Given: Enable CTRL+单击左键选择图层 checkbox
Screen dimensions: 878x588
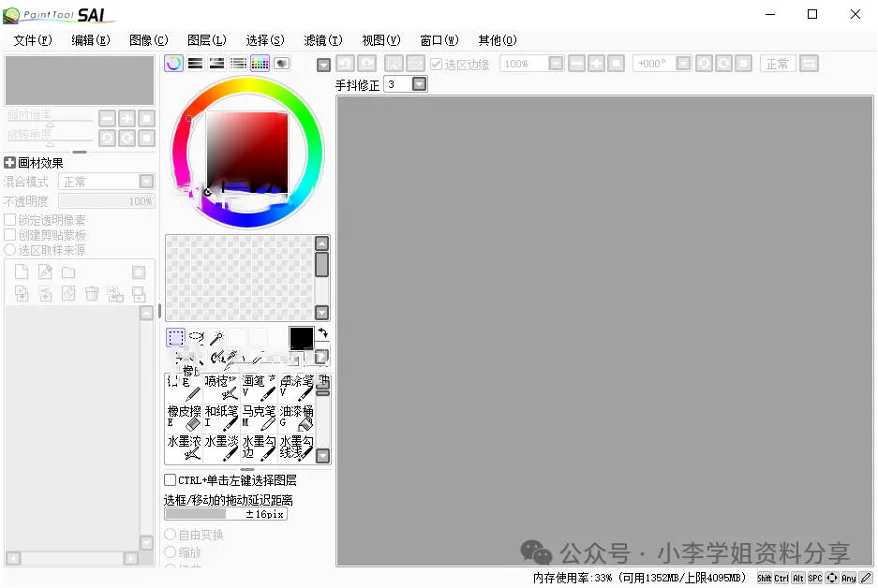Looking at the screenshot, I should click(x=171, y=480).
